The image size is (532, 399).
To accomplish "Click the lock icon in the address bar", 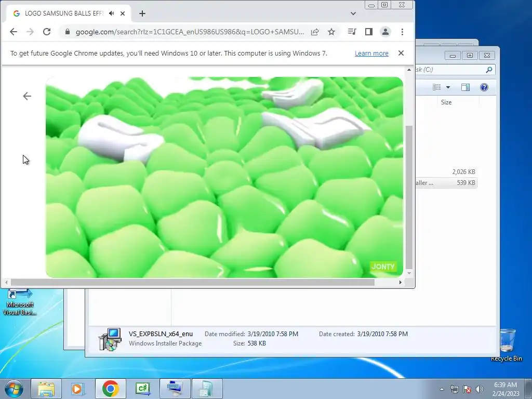I will point(68,32).
